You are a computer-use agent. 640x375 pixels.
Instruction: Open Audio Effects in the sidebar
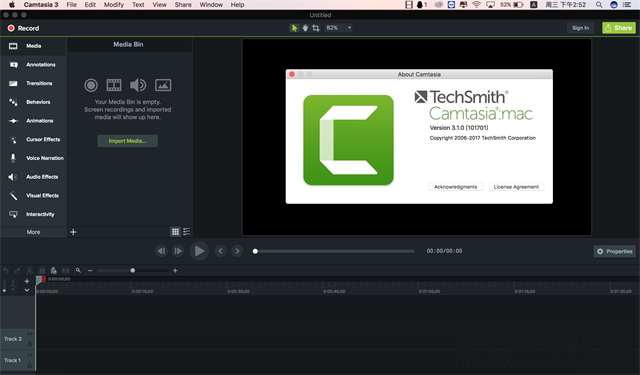click(33, 177)
